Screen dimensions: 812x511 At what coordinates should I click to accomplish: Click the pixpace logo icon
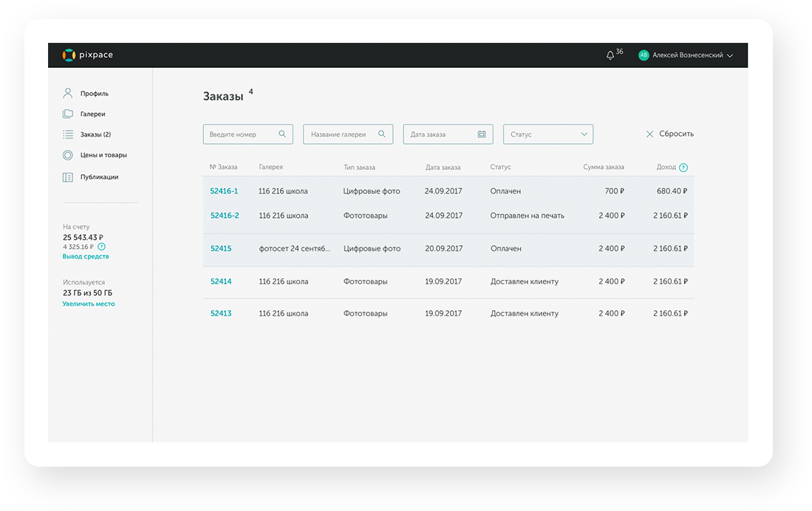point(69,55)
